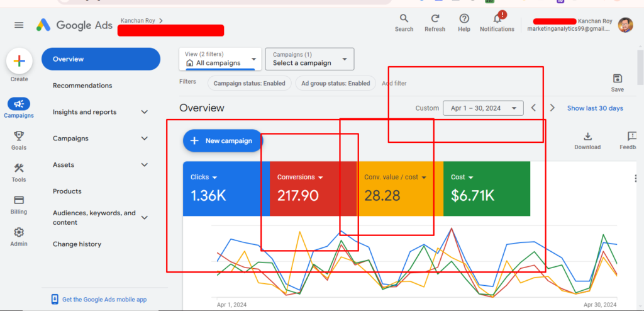Click the Apr 30, 2024 axis label
This screenshot has width=644, height=311.
[599, 305]
